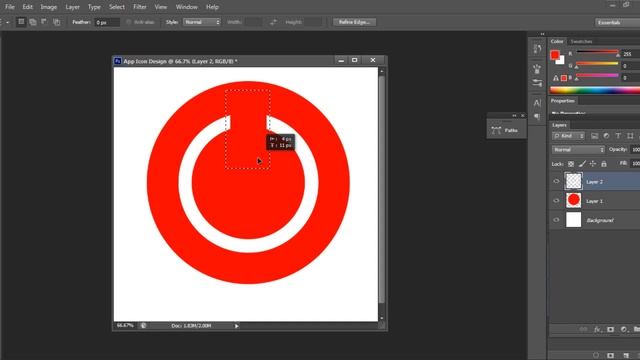Click Photoshop icon in document title bar
The image size is (640, 360).
(118, 61)
